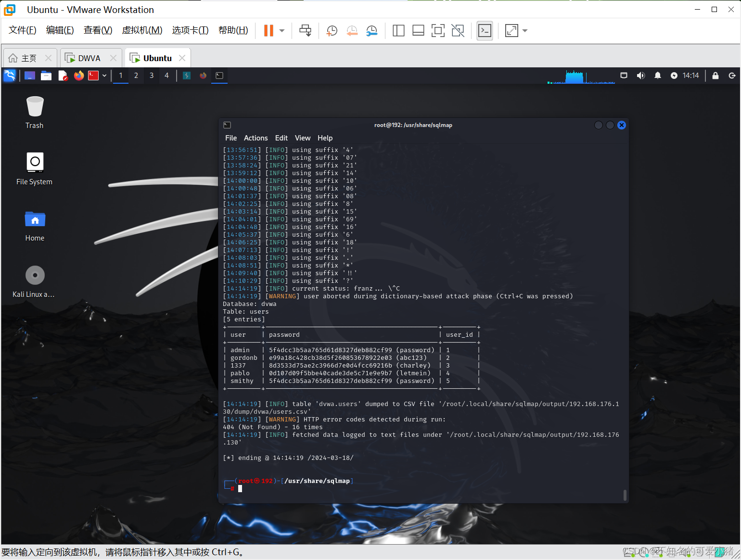This screenshot has width=741, height=560.
Task: Launch Firefox from the Kali panel
Action: pos(79,76)
